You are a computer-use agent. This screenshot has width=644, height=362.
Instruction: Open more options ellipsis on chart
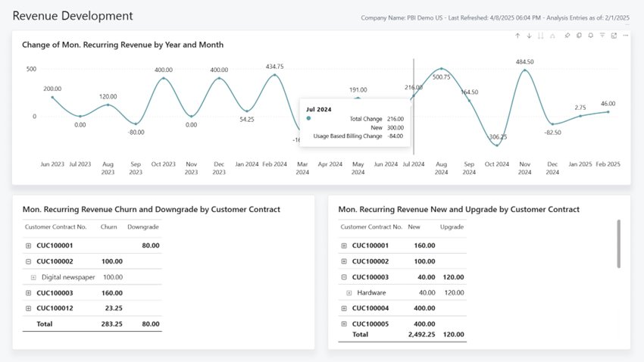626,36
